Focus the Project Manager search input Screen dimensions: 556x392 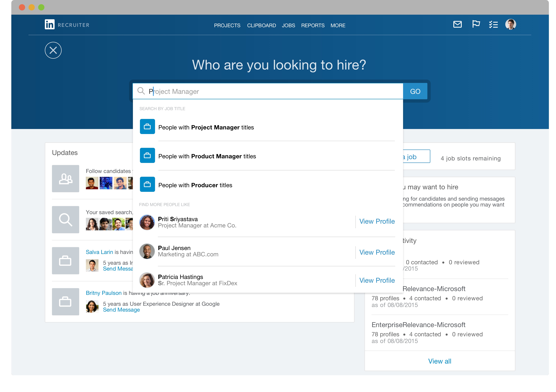[268, 91]
